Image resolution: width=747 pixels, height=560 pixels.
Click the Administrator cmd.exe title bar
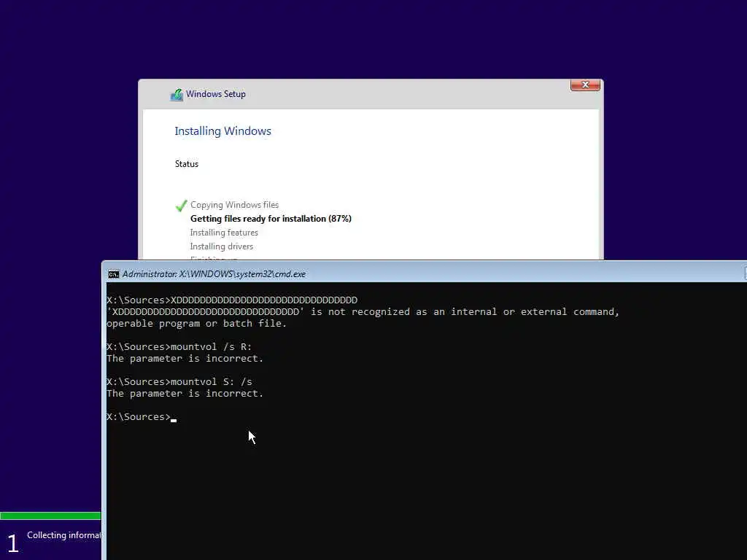pos(424,274)
